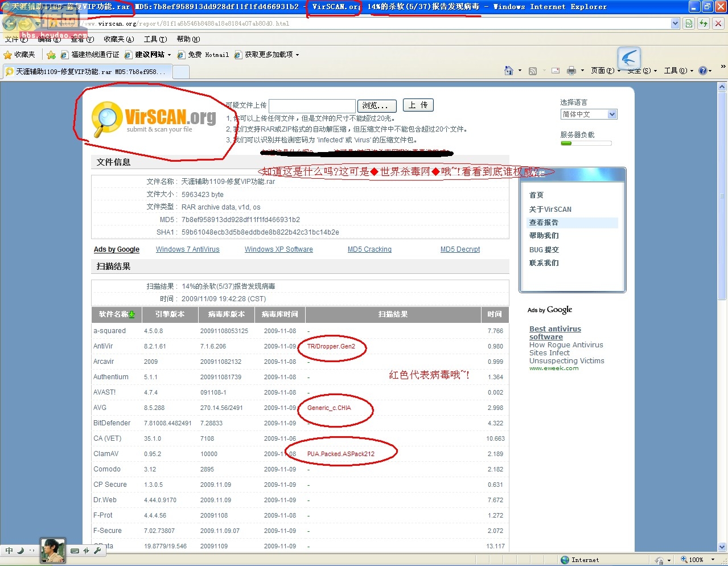Click the 浏览... browse file button

tap(376, 105)
